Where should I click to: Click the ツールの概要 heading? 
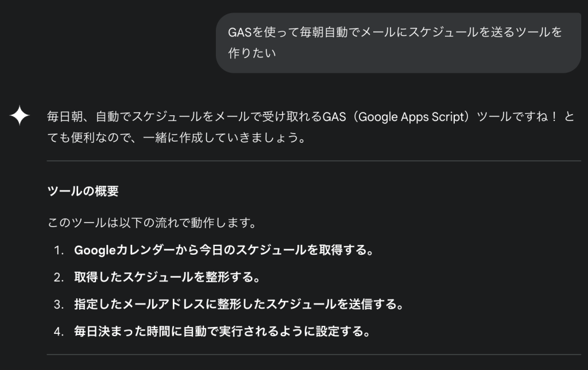click(83, 192)
